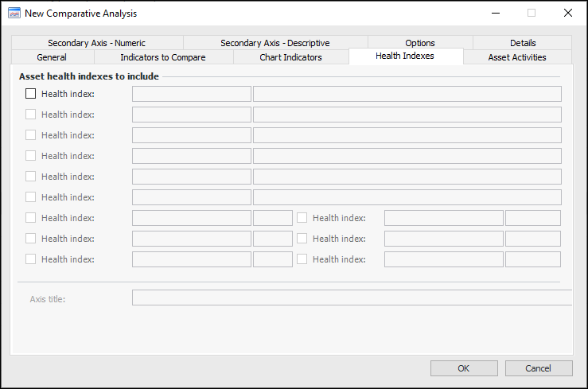The image size is (588, 389).
Task: Show the Details tab
Action: pyautogui.click(x=523, y=43)
